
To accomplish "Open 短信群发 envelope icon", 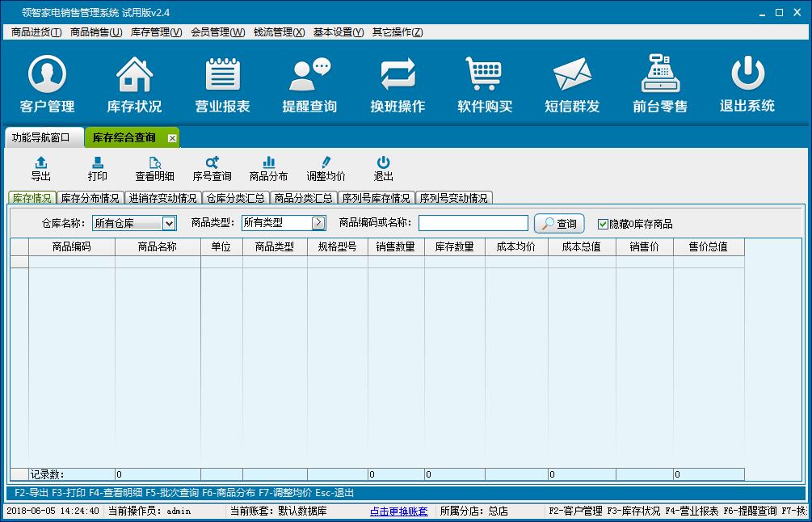I will tap(572, 84).
